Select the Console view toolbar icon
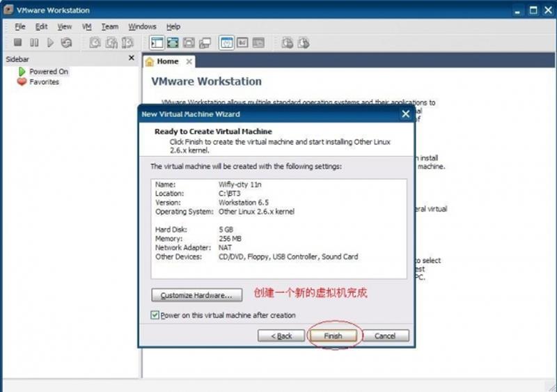The width and height of the screenshot is (557, 392). tap(258, 42)
